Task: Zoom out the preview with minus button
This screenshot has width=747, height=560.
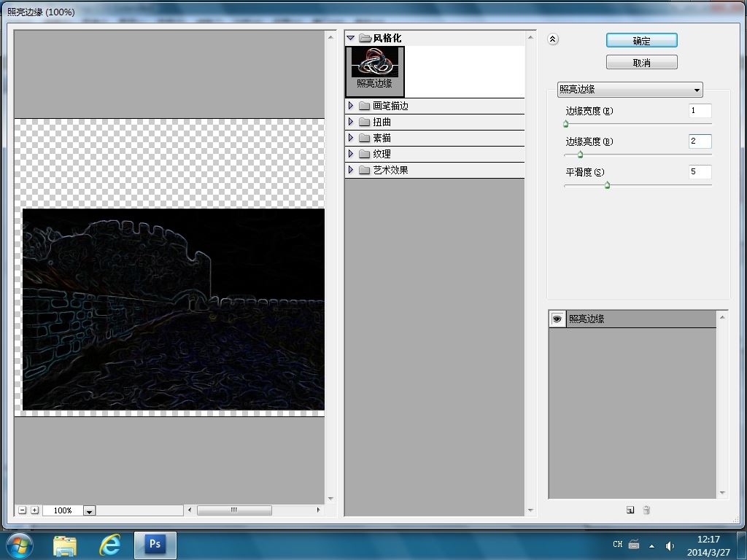Action: (23, 510)
